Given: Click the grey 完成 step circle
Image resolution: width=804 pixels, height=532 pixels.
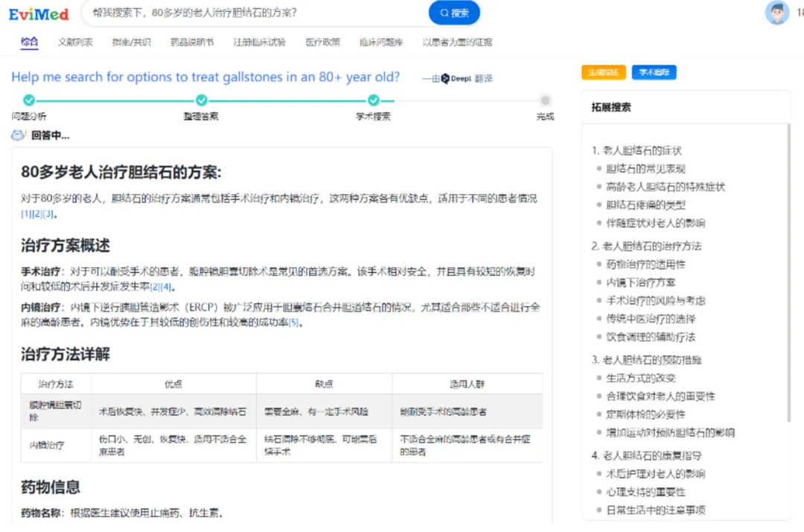Looking at the screenshot, I should [545, 100].
